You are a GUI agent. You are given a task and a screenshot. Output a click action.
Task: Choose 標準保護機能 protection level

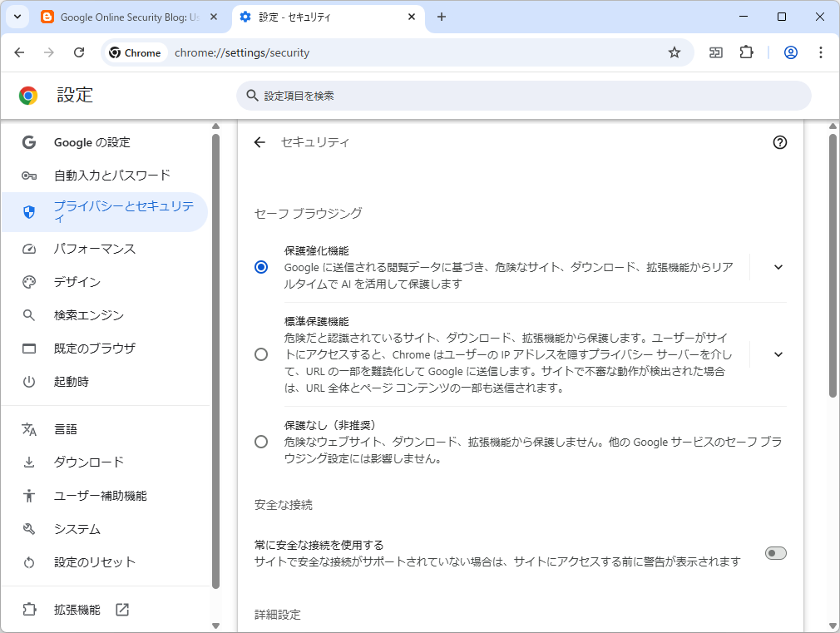260,354
